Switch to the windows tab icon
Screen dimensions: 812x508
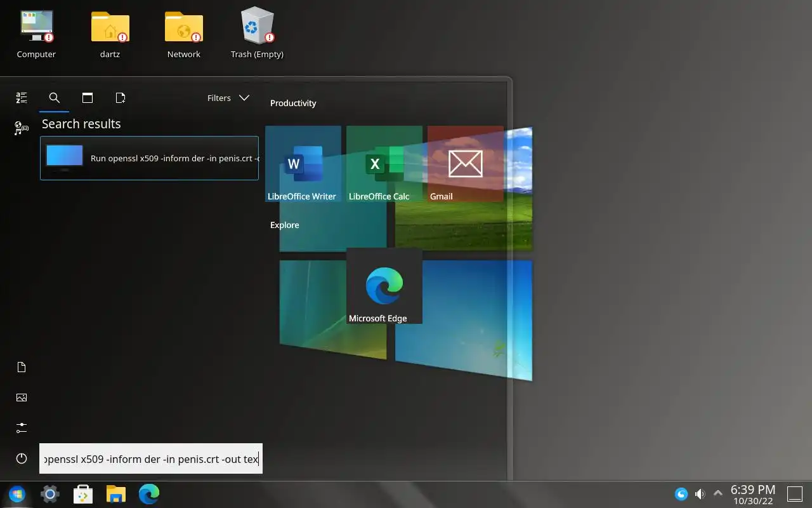(88, 98)
